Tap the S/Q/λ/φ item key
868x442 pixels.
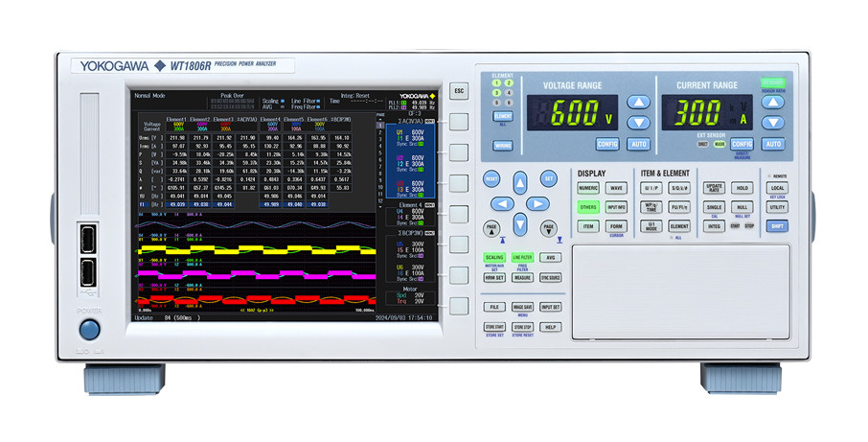click(679, 188)
